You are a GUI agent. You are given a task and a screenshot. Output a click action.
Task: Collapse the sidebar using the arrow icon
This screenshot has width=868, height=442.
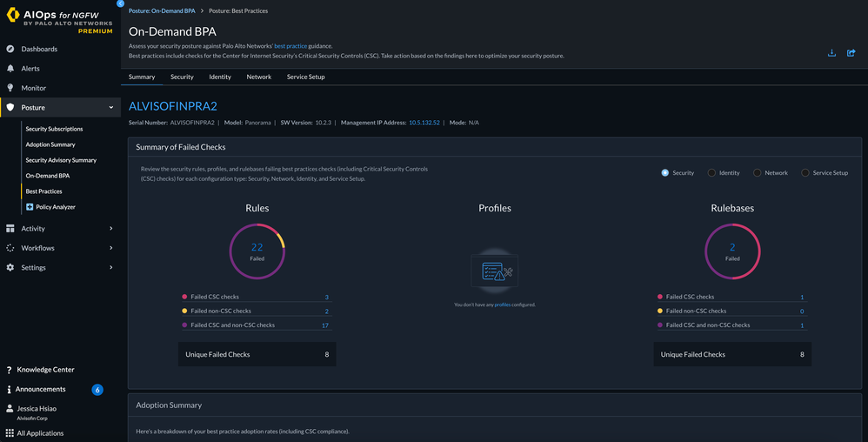click(x=120, y=3)
